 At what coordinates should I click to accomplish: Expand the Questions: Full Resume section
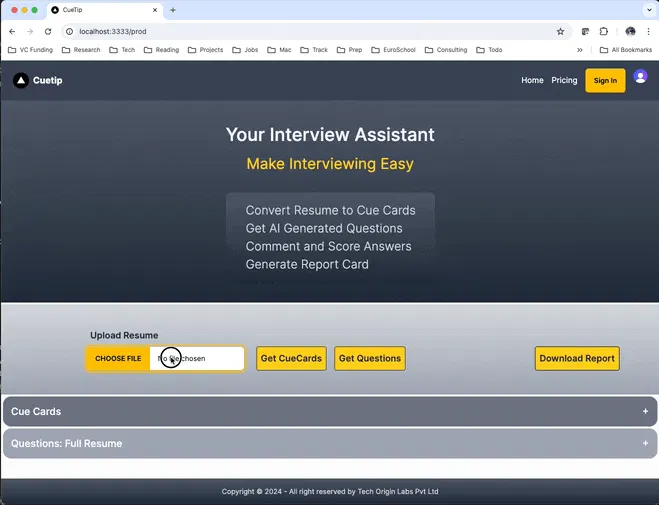point(330,443)
